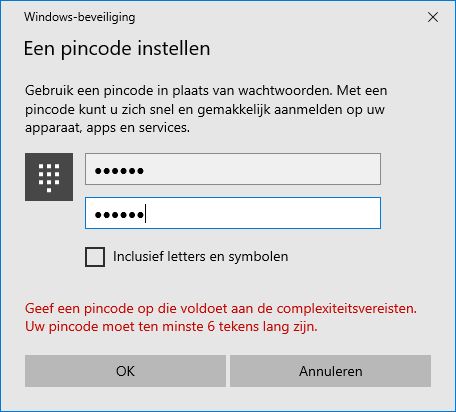Click the text cursor in the confirm field
Screen dimensions: 456x412
[145, 213]
